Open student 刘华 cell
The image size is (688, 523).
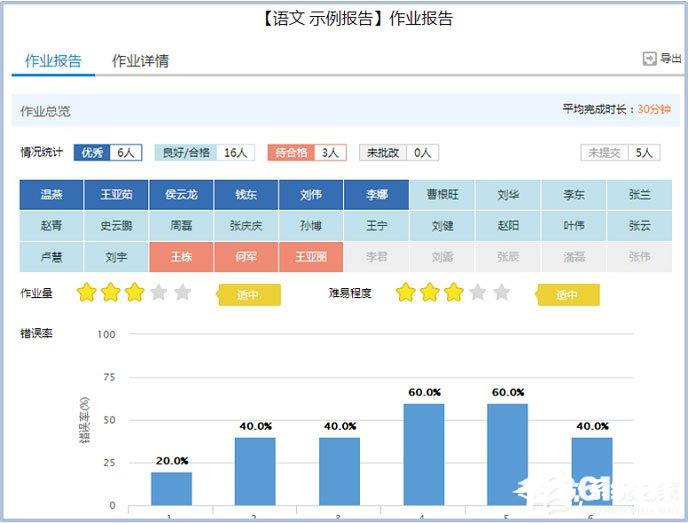(508, 194)
